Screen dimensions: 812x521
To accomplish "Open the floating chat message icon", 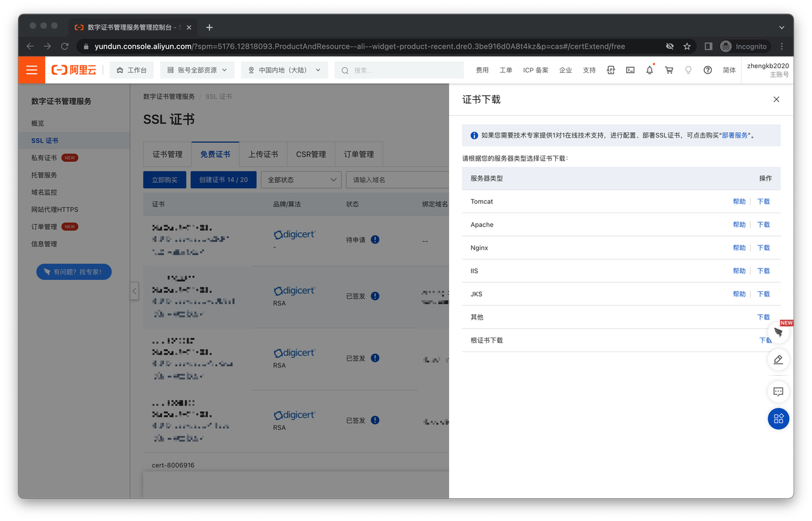I will coord(778,392).
